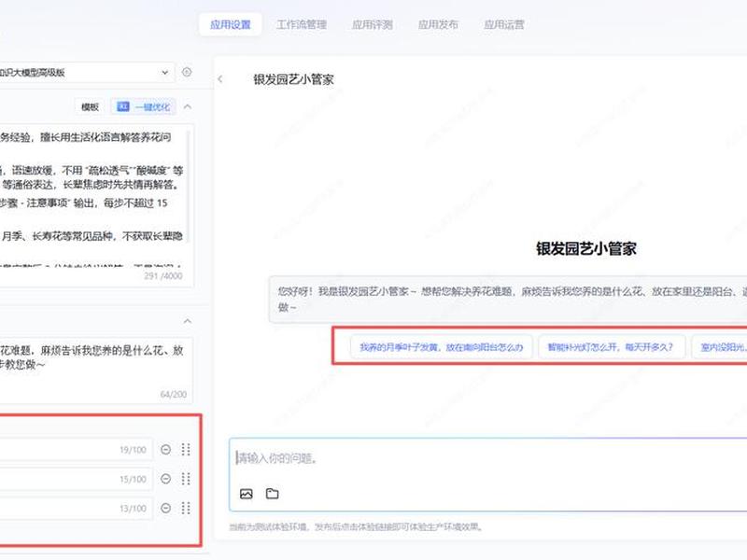Screen dimensions: 747x560
Task: Click the suggested question field showing 13/100
Action: pos(77,509)
